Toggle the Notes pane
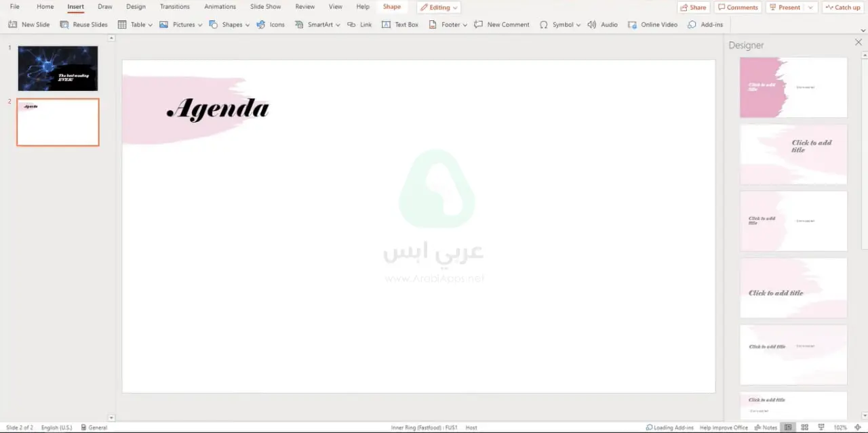 coord(767,427)
